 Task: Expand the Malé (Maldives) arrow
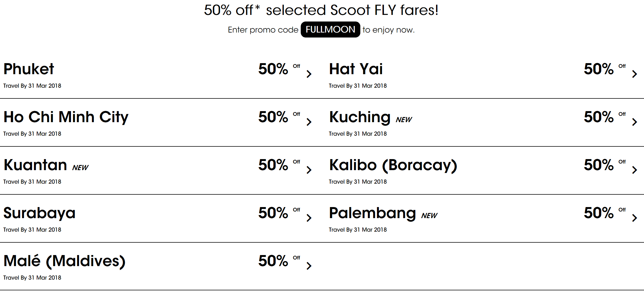click(309, 266)
